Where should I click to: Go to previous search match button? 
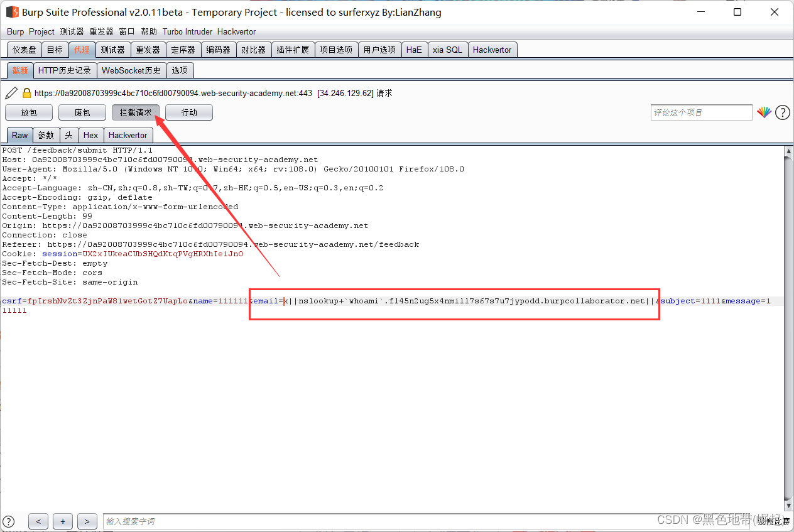click(x=38, y=521)
